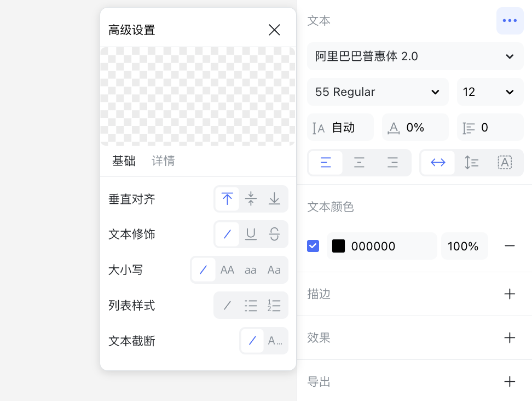Apply numbered list style
The height and width of the screenshot is (401, 532).
[274, 305]
